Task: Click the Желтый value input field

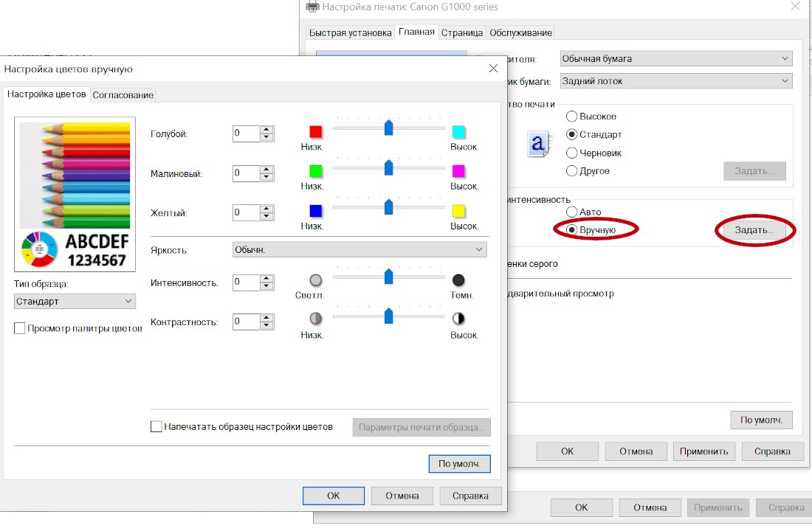Action: coord(247,212)
